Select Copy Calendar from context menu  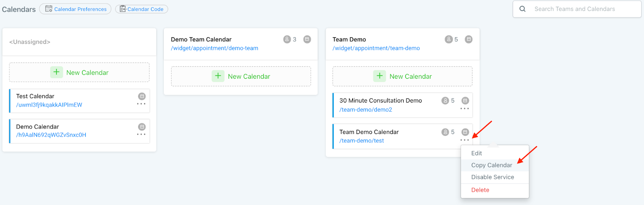tap(491, 165)
